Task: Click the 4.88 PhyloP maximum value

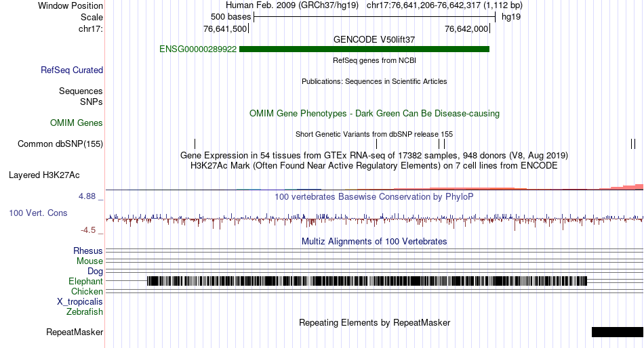Action: click(x=87, y=196)
